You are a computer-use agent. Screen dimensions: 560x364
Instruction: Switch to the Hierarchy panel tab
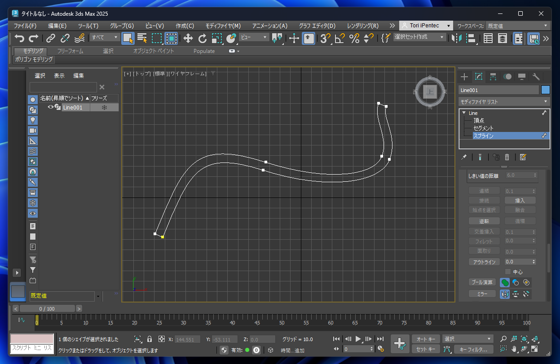coord(493,76)
